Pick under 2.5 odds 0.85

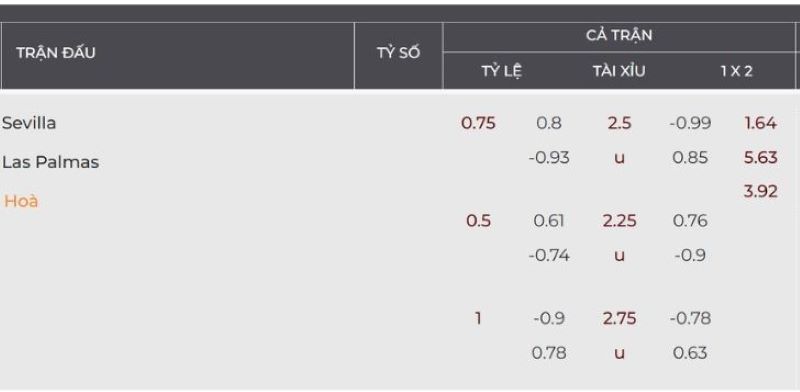[690, 157]
